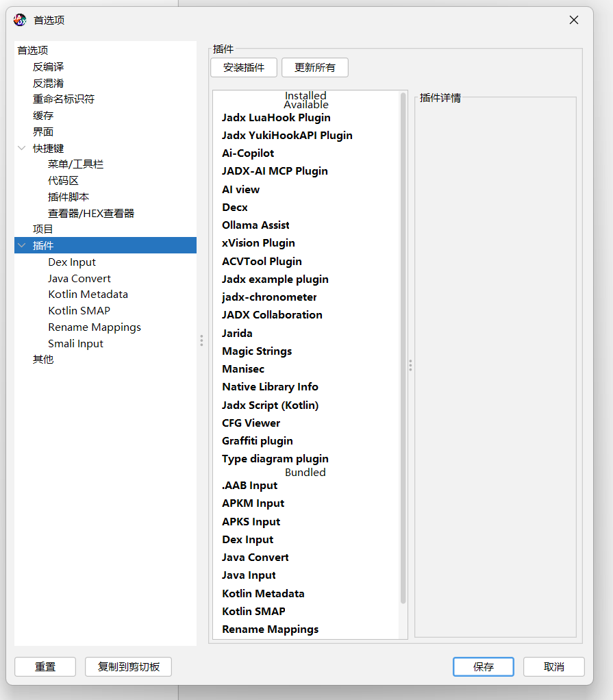
Task: Click 取消 to discard changes
Action: (553, 666)
